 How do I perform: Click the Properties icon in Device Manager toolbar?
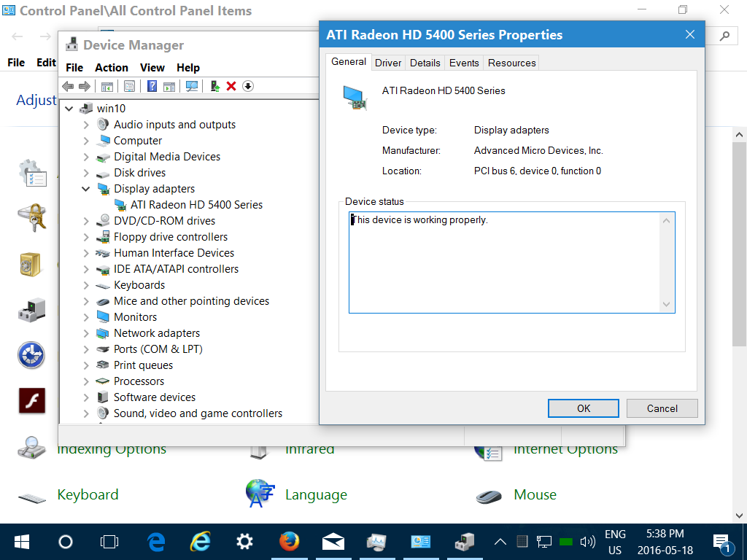[129, 86]
